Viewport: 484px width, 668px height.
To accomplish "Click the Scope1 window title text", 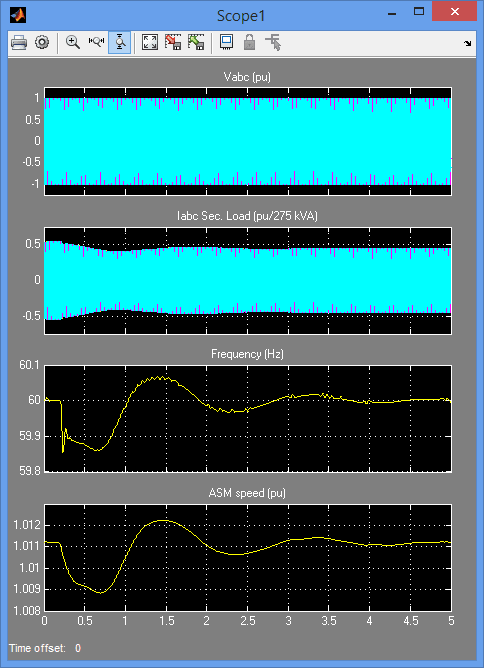I will [x=241, y=16].
